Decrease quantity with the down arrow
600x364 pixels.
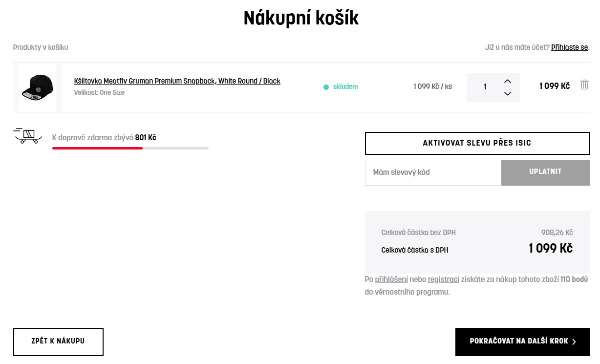tap(507, 94)
